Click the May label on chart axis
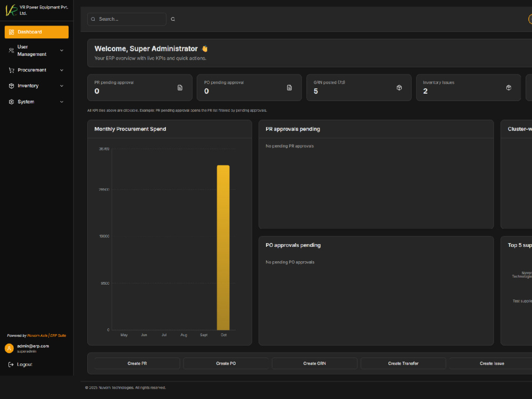 pos(124,335)
